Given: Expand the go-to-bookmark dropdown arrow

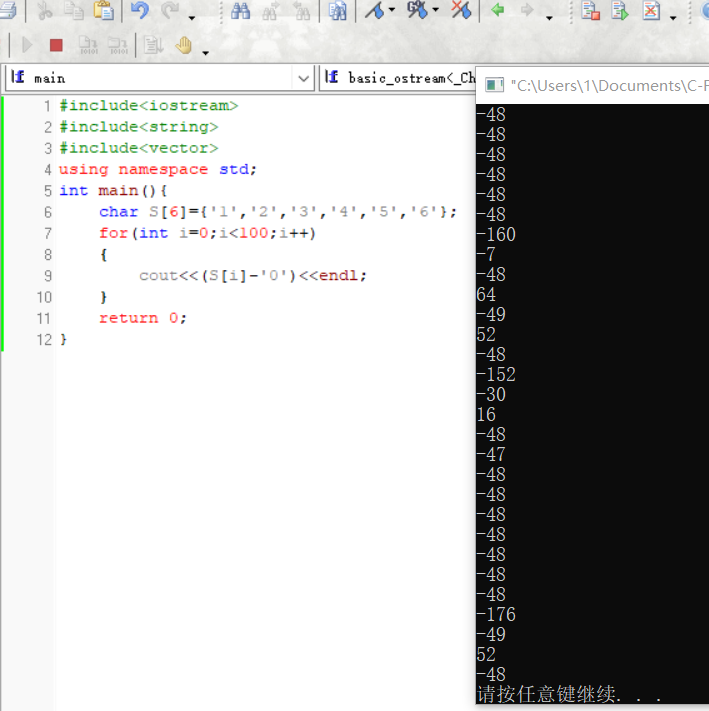Looking at the screenshot, I should point(435,10).
